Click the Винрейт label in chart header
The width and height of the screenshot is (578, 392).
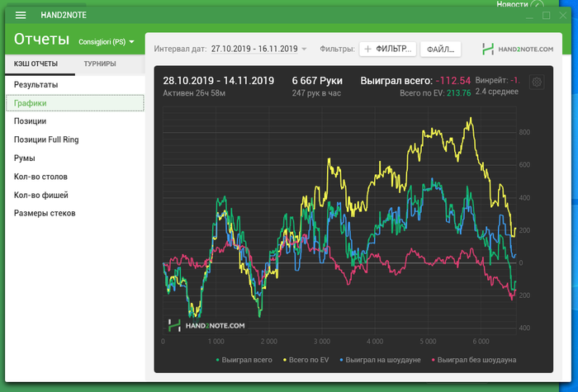coord(492,80)
